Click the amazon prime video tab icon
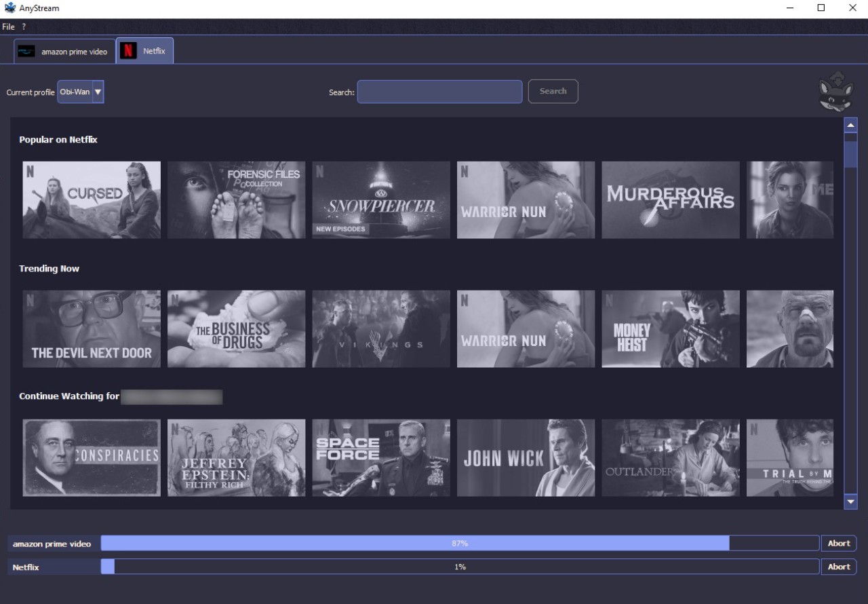Viewport: 868px width, 604px height. [x=26, y=52]
